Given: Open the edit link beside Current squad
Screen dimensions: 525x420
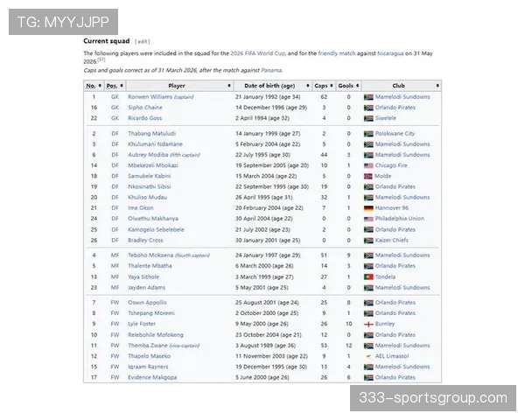Looking at the screenshot, I should [x=143, y=41].
